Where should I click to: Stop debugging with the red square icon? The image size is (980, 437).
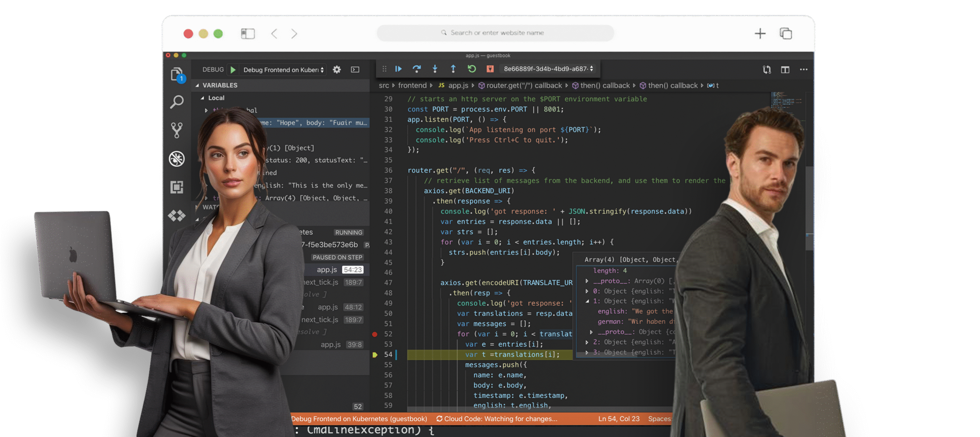pos(490,69)
